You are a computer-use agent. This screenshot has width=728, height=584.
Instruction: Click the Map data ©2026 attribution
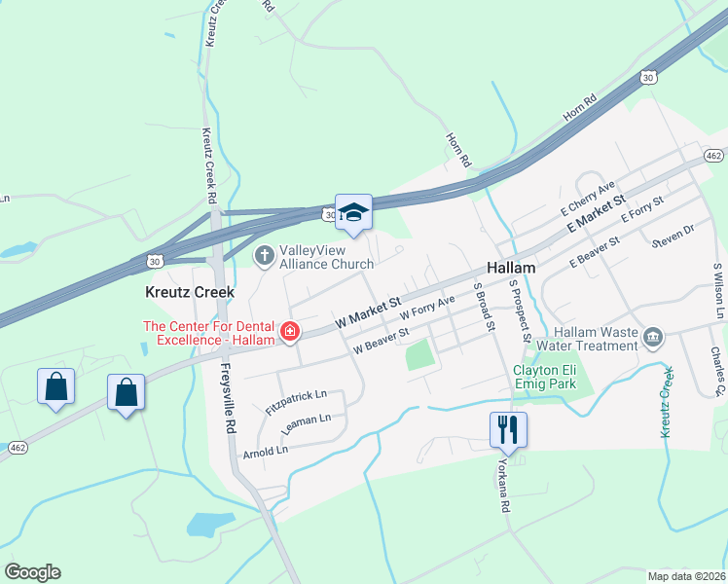[x=687, y=577]
